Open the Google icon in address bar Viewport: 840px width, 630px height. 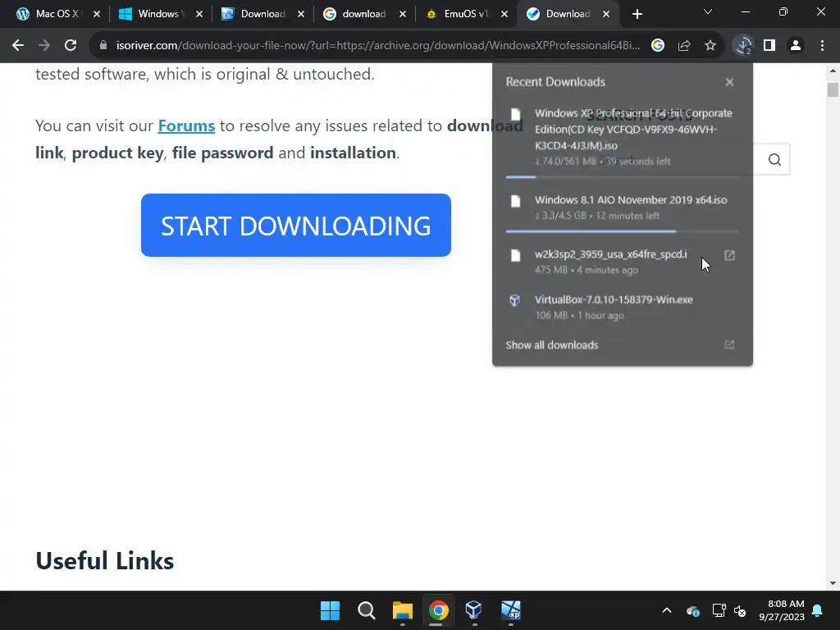658,46
